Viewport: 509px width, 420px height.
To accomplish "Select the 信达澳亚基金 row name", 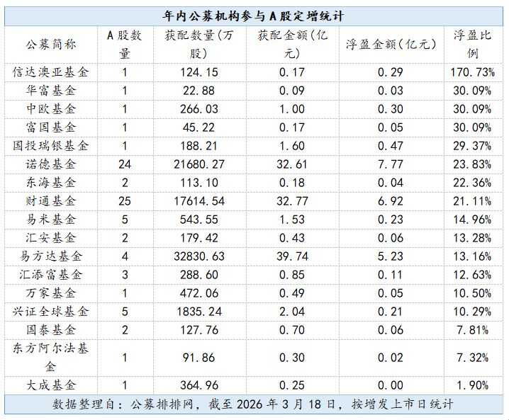I will [50, 72].
